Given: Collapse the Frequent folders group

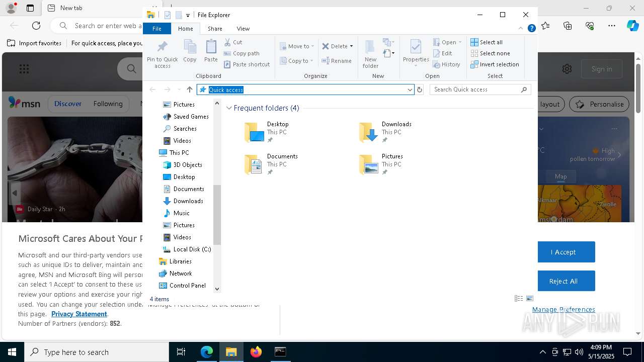Looking at the screenshot, I should [x=229, y=108].
